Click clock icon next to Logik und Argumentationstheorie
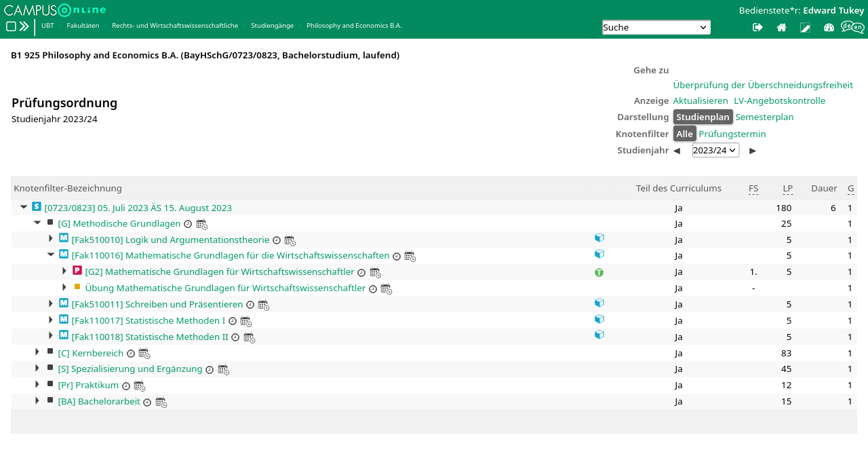 [x=276, y=240]
